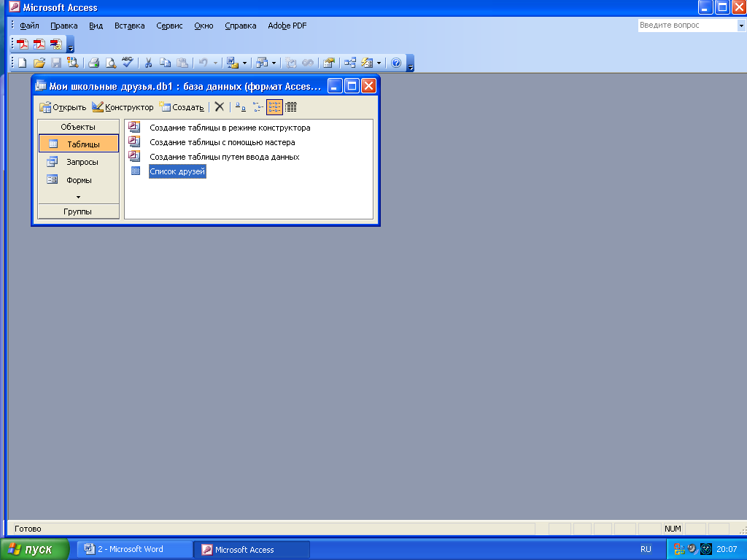Click the Save diskette icon

click(56, 63)
